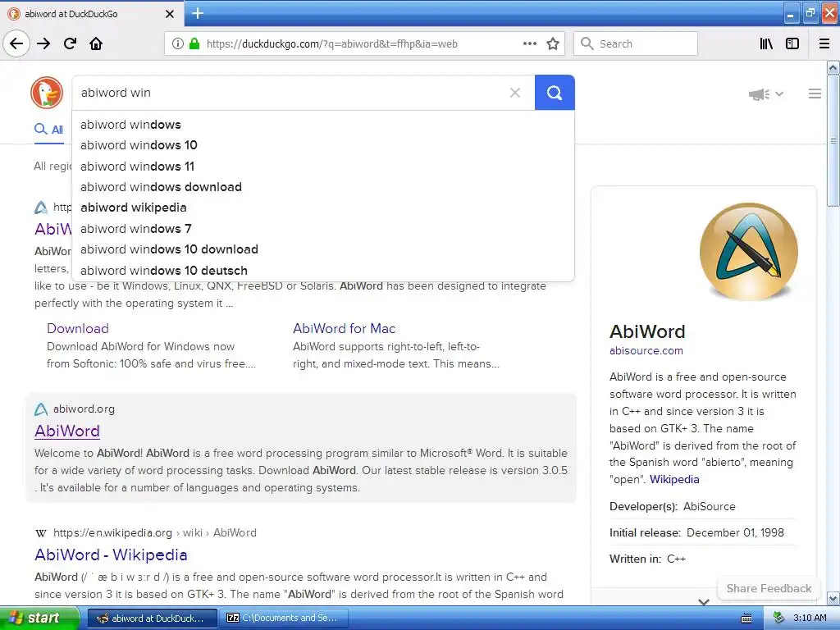840x630 pixels.
Task: Click the Wikipedia W favicon
Action: click(41, 533)
